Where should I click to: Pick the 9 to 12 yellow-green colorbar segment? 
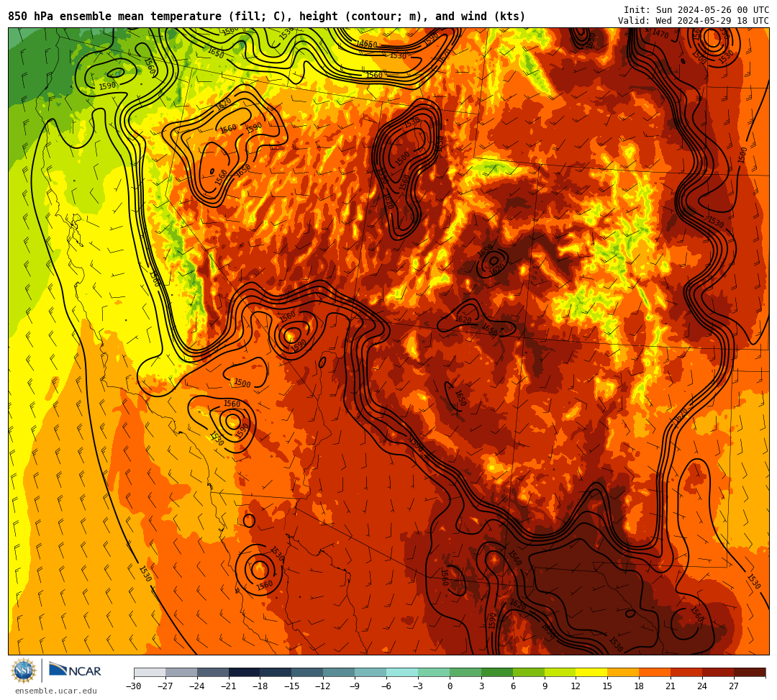pos(560,672)
